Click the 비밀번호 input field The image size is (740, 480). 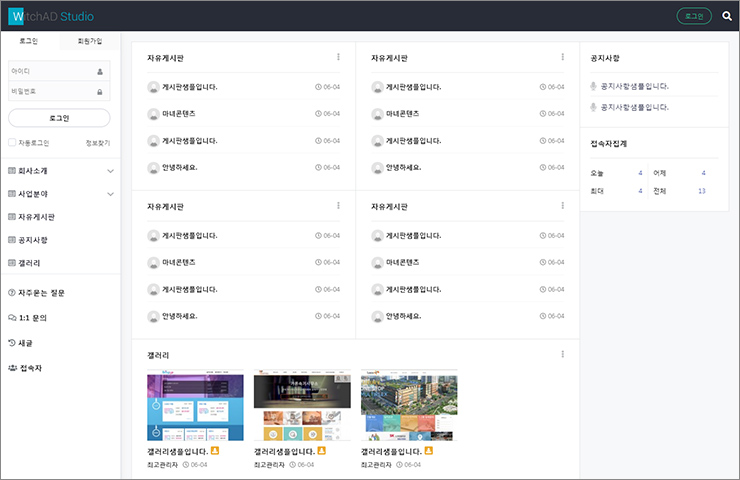tap(59, 92)
